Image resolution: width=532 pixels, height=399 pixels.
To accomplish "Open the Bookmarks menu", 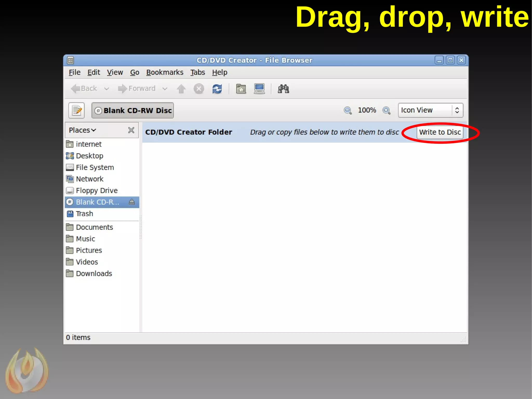I will (164, 72).
